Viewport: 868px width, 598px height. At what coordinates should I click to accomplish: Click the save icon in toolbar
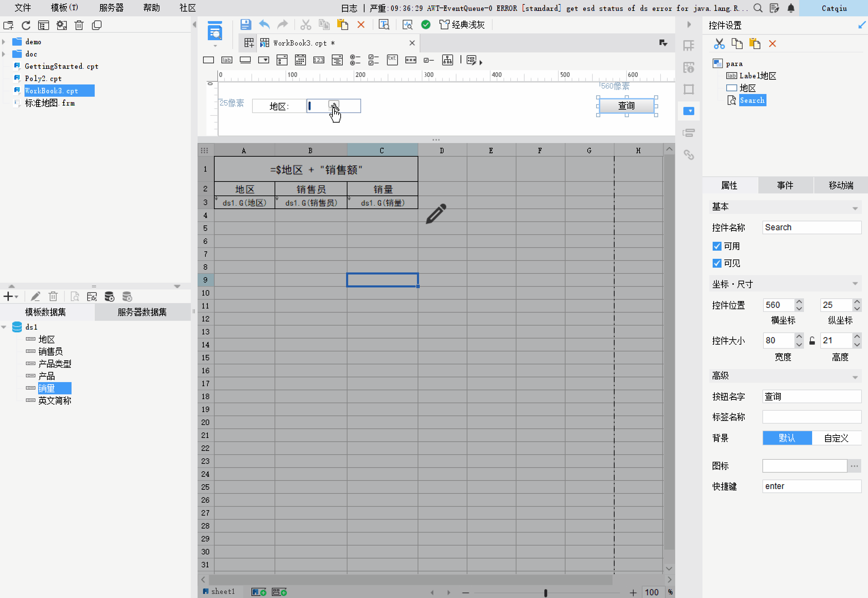[246, 25]
